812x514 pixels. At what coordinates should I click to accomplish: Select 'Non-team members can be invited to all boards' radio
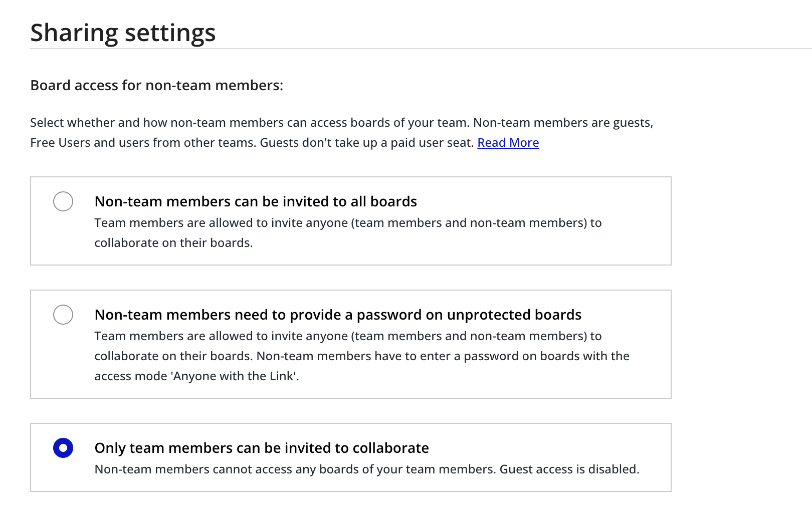pos(63,201)
